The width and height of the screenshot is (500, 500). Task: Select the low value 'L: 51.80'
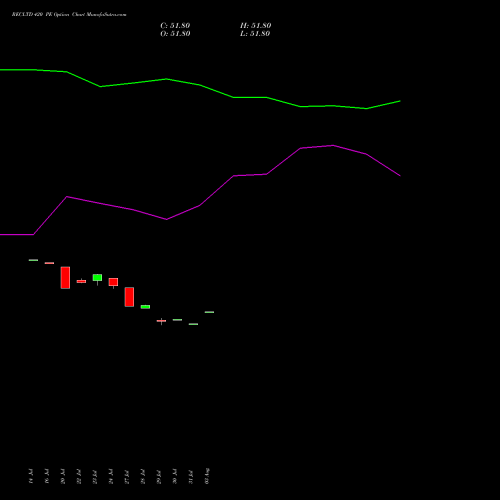point(255,34)
